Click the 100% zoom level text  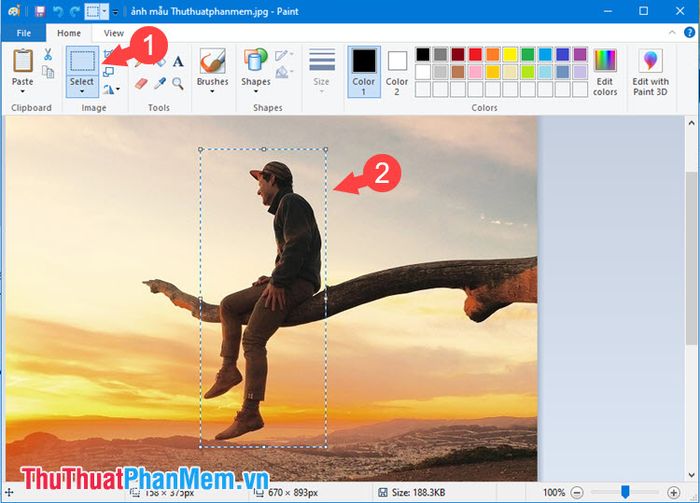[x=554, y=493]
